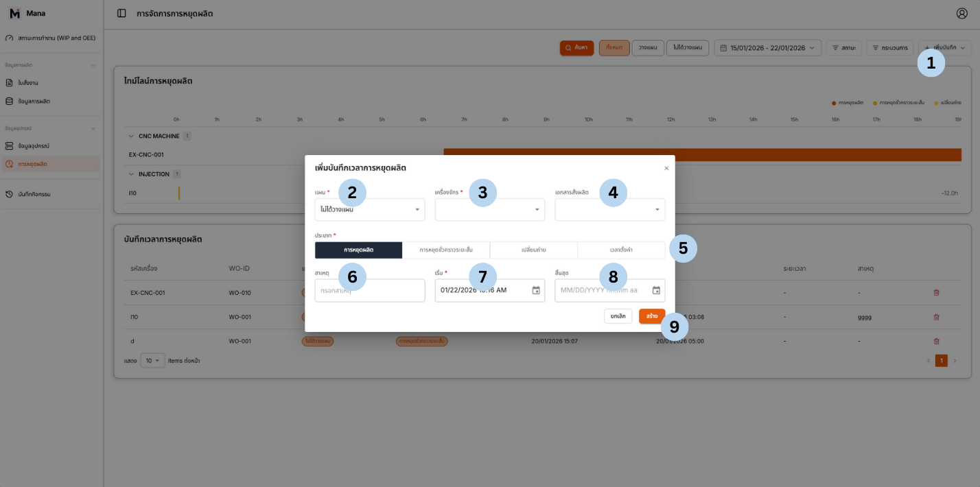Open the แผน dropdown
980x487 pixels.
coord(370,210)
